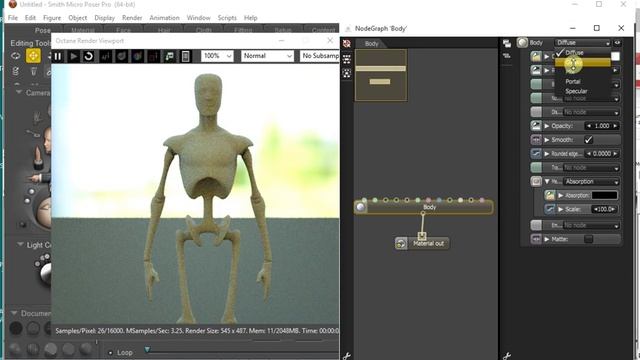Viewport: 640px width, 360px height.
Task: Click the music-note icon in Octane toolbar
Action: pos(169,56)
